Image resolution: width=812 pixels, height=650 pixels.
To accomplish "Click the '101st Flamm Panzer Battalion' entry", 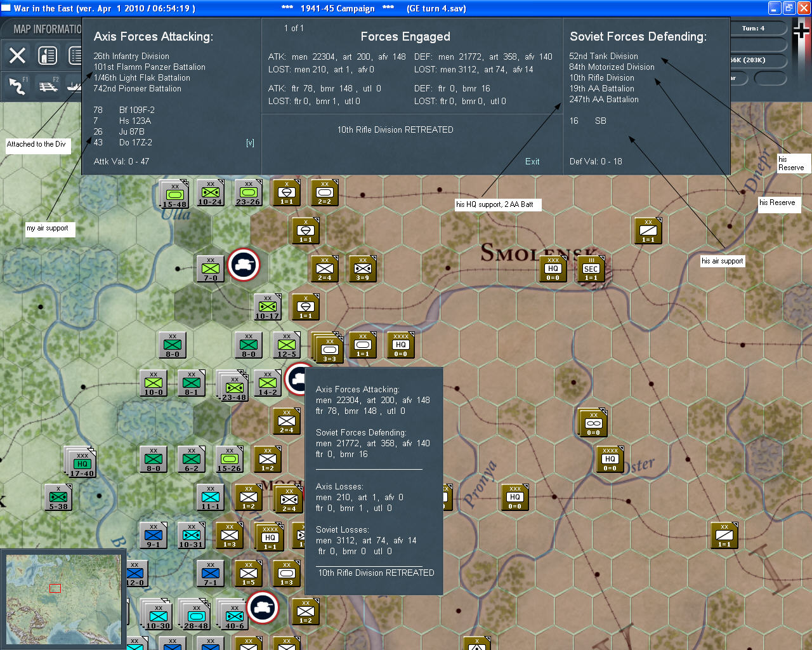I will tap(150, 67).
